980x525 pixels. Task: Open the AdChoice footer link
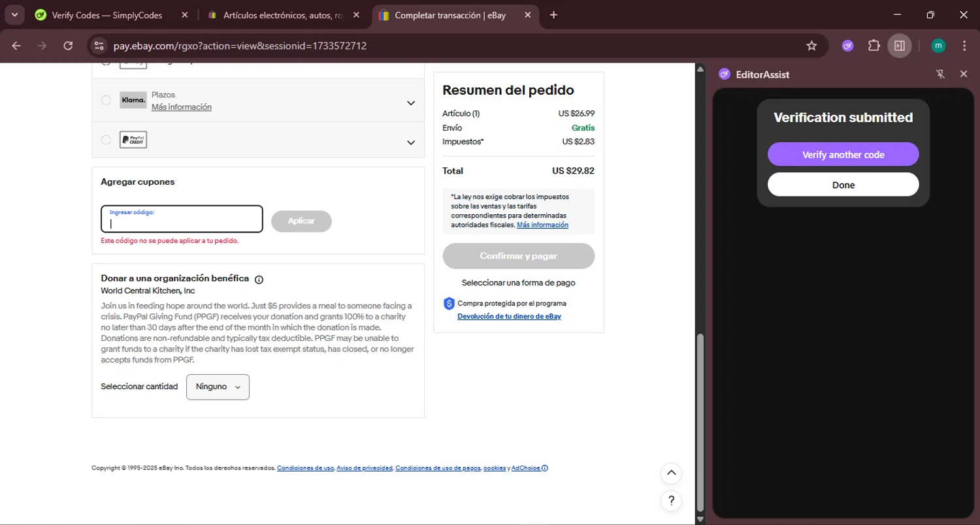tap(530, 468)
